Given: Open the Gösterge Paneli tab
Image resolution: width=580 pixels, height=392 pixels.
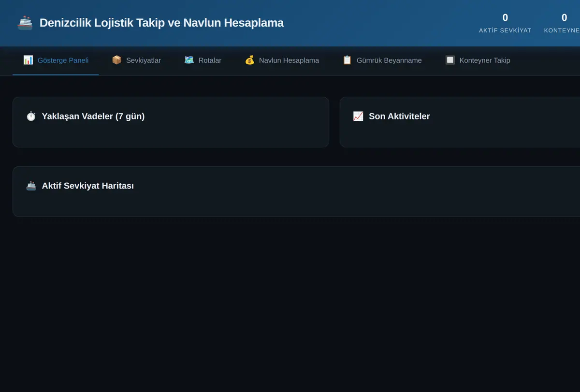Looking at the screenshot, I should tap(56, 60).
